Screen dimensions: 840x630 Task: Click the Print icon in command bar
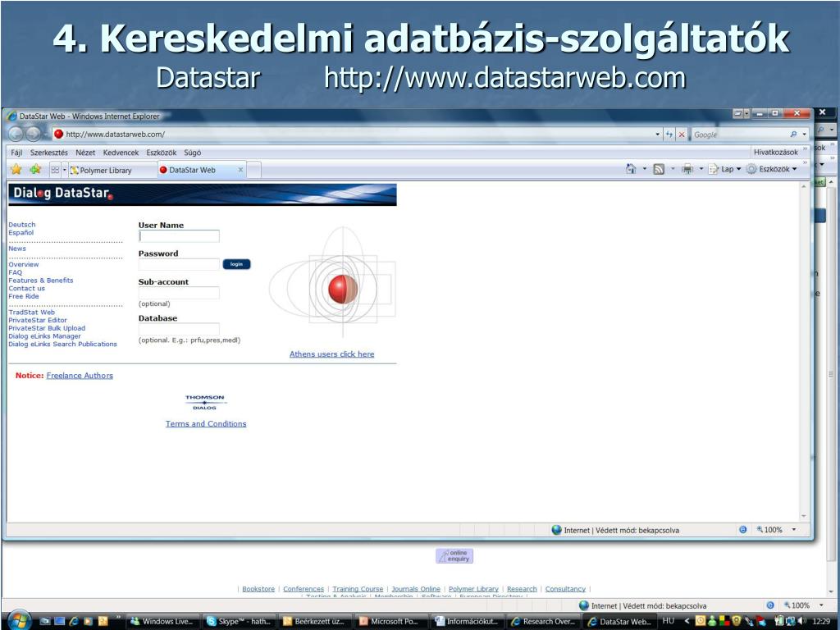(687, 169)
